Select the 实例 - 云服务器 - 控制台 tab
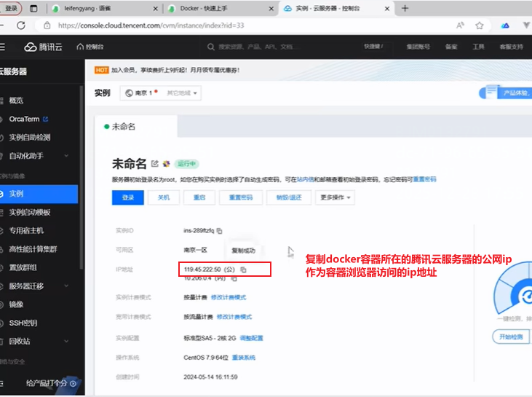Image resolution: width=532 pixels, height=397 pixels. tap(337, 9)
